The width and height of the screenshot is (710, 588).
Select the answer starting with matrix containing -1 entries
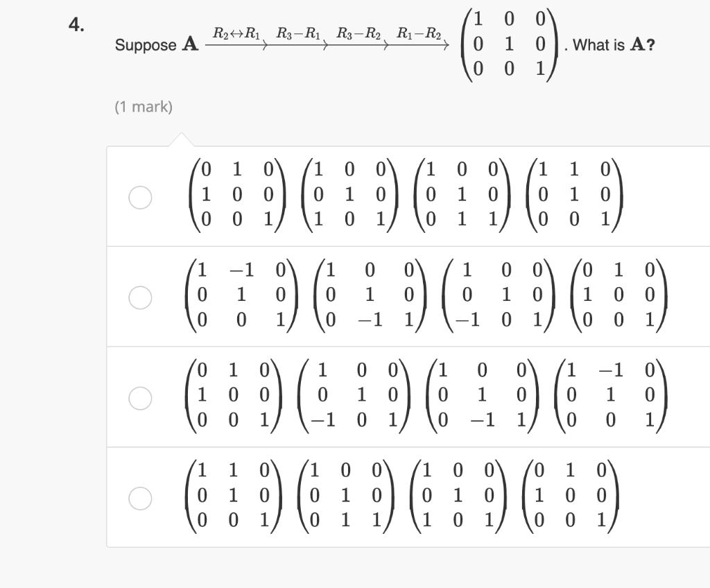[141, 299]
